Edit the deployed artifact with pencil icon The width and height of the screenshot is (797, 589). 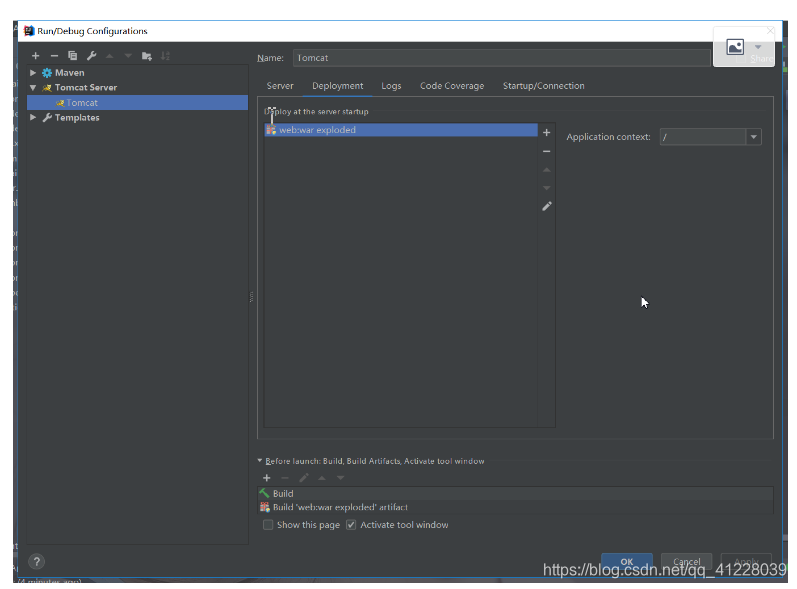[546, 206]
